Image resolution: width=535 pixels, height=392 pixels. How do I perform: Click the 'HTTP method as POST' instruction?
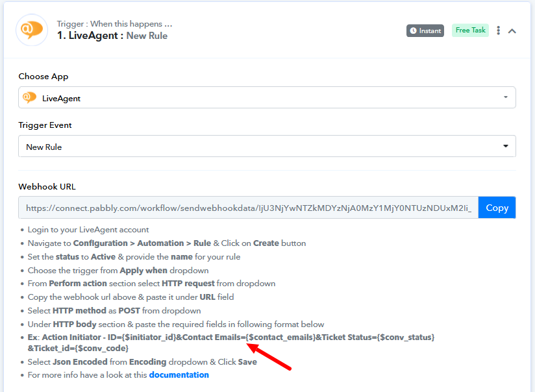pos(114,311)
